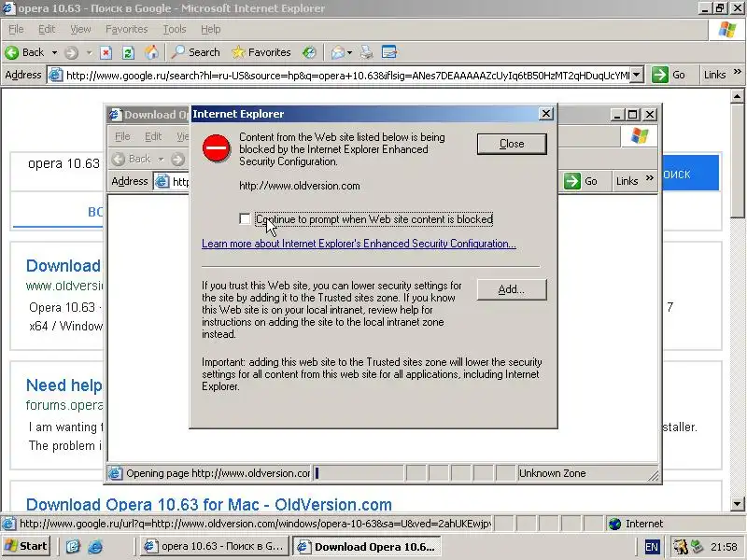Click the tray network computers icon

[x=697, y=547]
